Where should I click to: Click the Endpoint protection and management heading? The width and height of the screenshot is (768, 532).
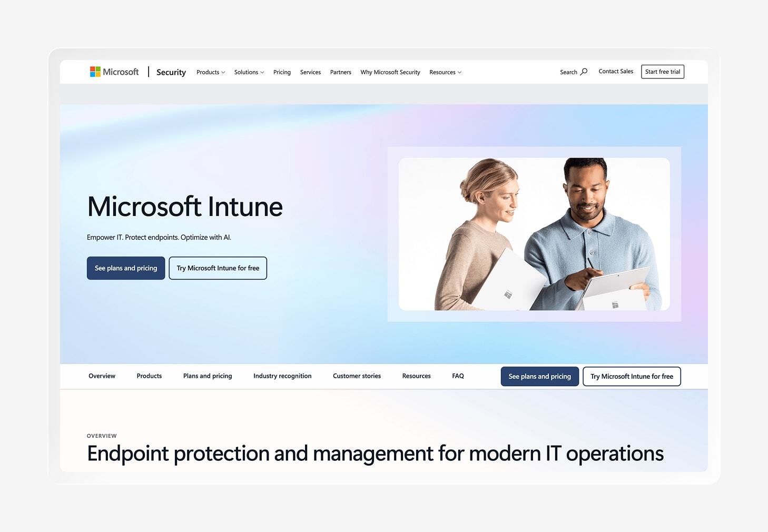[x=375, y=454]
